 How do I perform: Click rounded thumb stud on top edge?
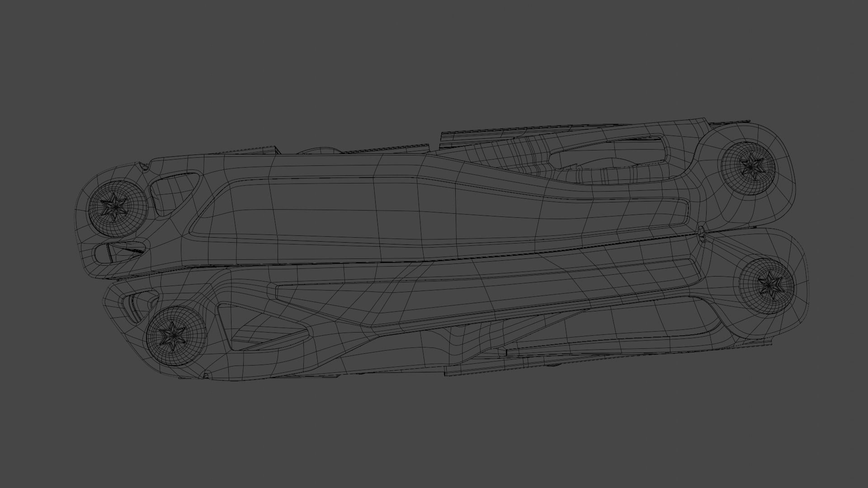(319, 150)
